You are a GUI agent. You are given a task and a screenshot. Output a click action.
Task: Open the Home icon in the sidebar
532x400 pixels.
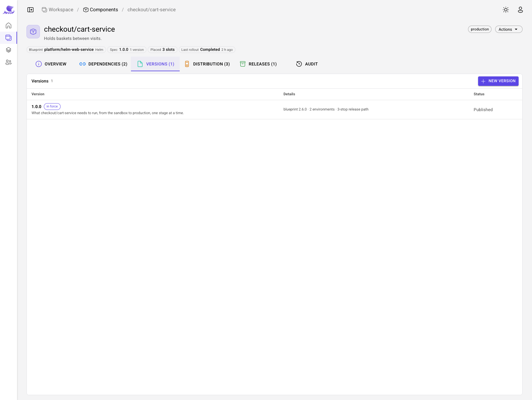[x=9, y=25]
